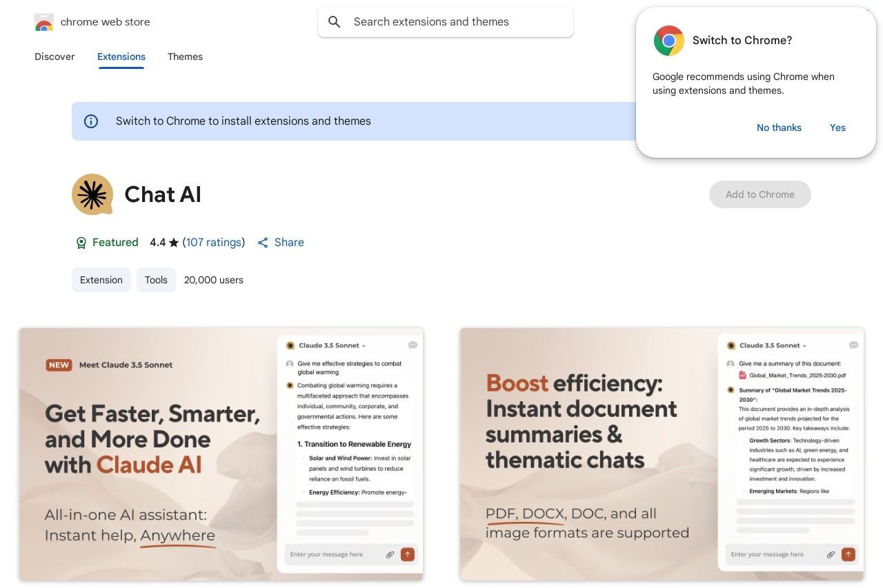Click the Share link text
The image size is (883, 588).
289,243
